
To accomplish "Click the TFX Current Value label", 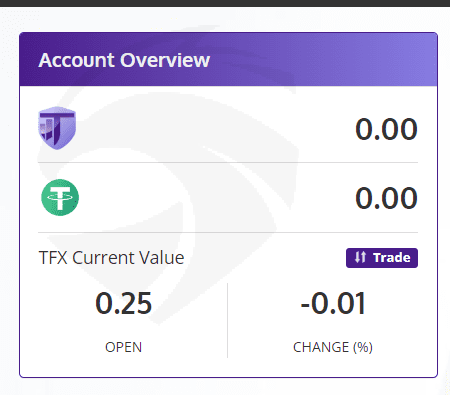I will coord(111,258).
